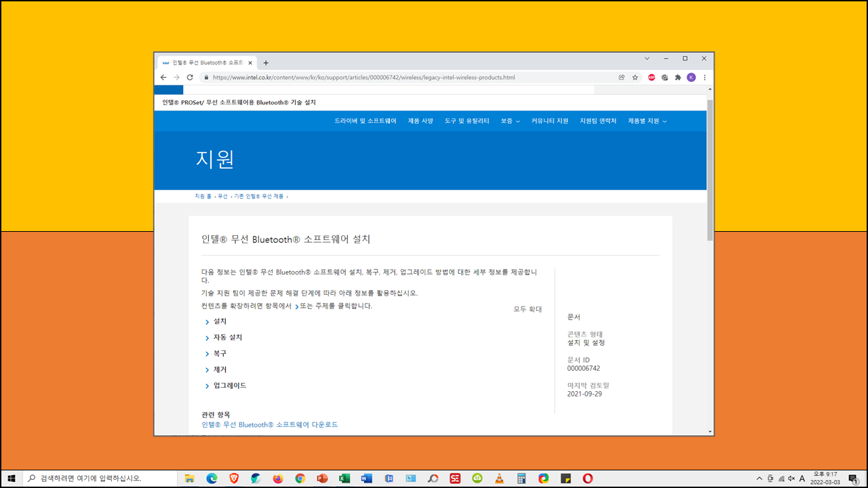Click the muted volume tray icon
Screen dimensions: 868x488
[791, 479]
